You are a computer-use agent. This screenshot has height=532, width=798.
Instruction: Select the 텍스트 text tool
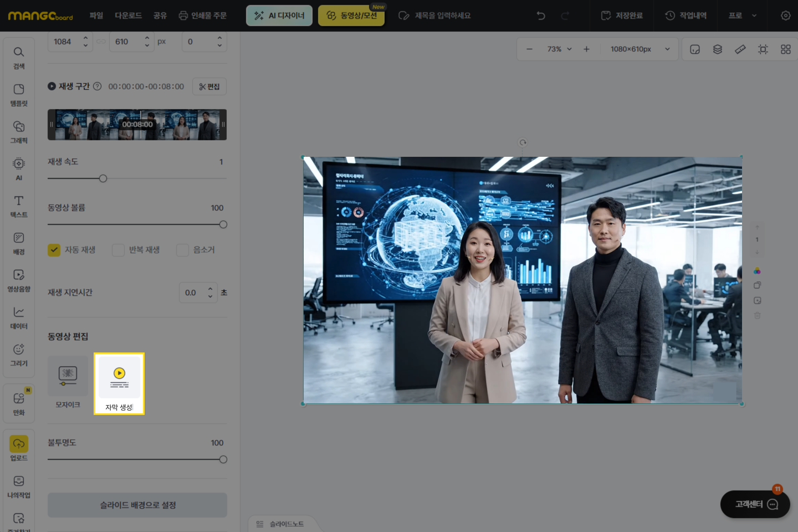[x=19, y=206]
